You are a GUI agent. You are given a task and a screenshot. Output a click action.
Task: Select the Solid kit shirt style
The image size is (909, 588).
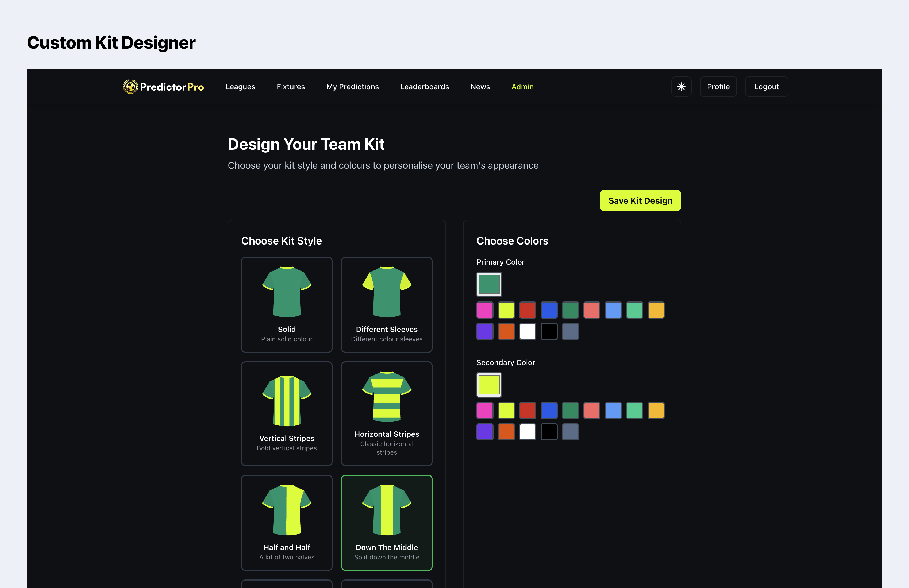coord(286,304)
